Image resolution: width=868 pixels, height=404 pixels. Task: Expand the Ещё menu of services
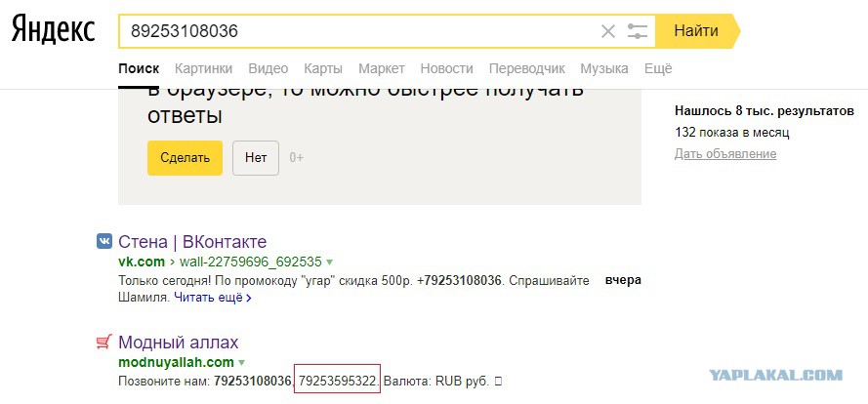tap(658, 68)
